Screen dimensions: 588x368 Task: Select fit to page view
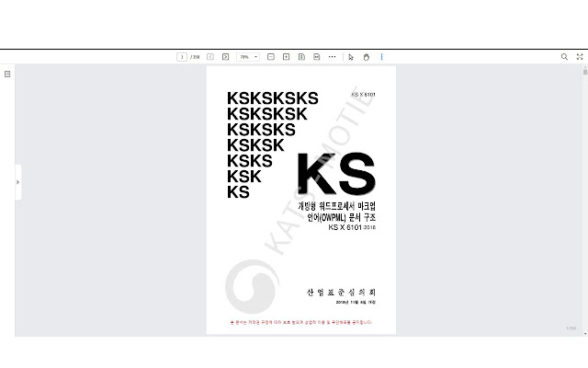coord(302,57)
